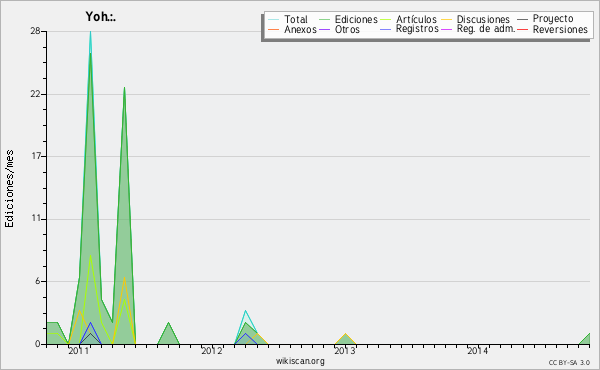
Task: Click the 28 y-axis value
Action: coord(35,31)
